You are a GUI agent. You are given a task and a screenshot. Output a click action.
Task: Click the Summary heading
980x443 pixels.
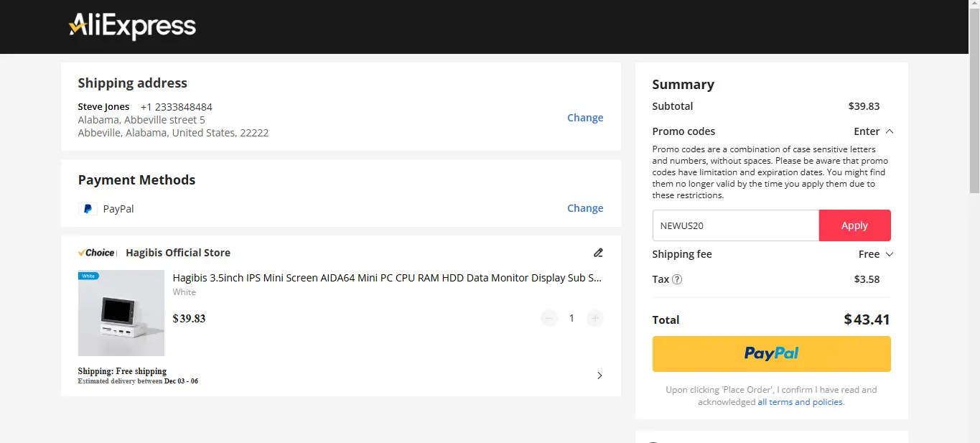tap(683, 85)
